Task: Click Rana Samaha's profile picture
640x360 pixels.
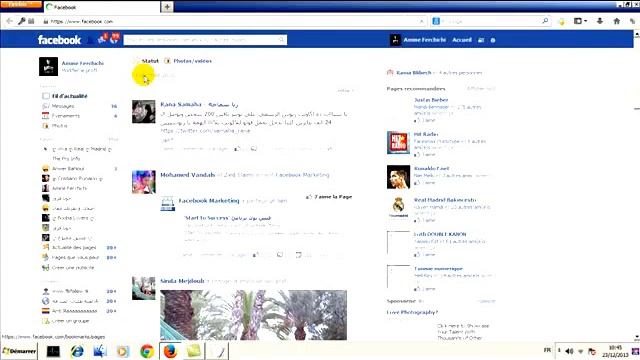Action: pyautogui.click(x=144, y=111)
